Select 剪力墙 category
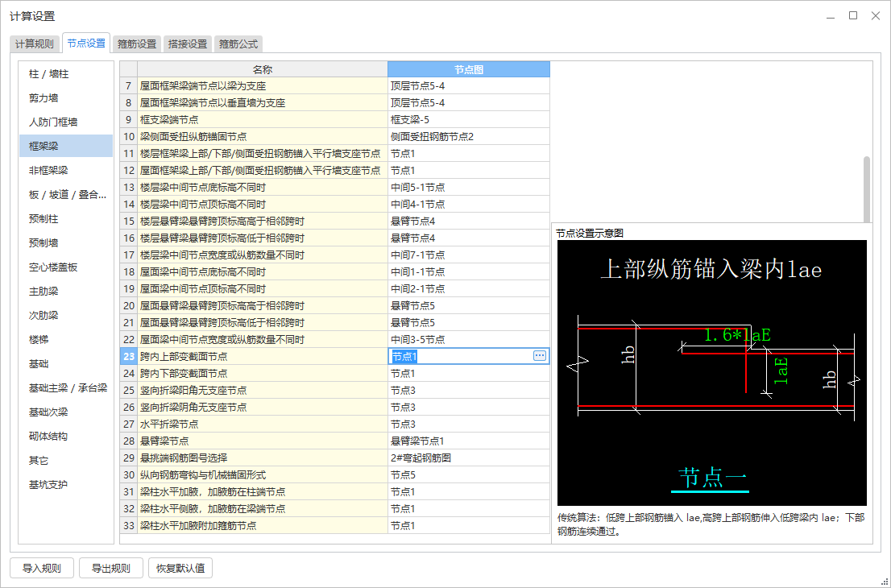The height and width of the screenshot is (588, 891). click(x=66, y=97)
